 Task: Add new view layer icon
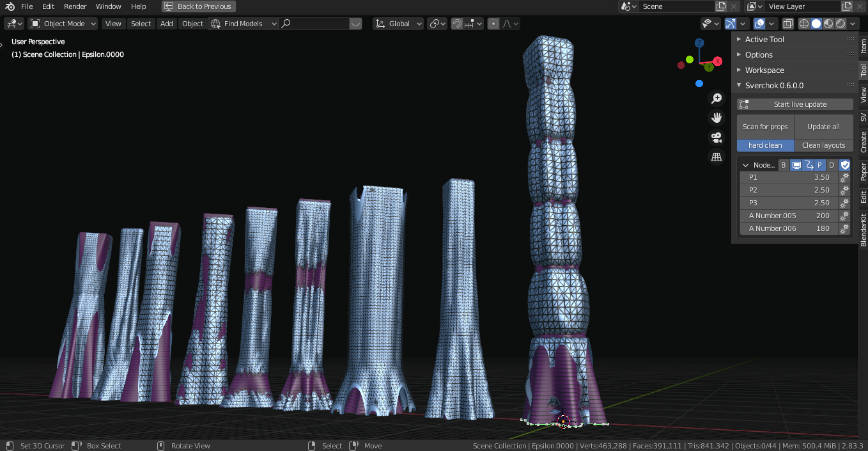pos(847,6)
